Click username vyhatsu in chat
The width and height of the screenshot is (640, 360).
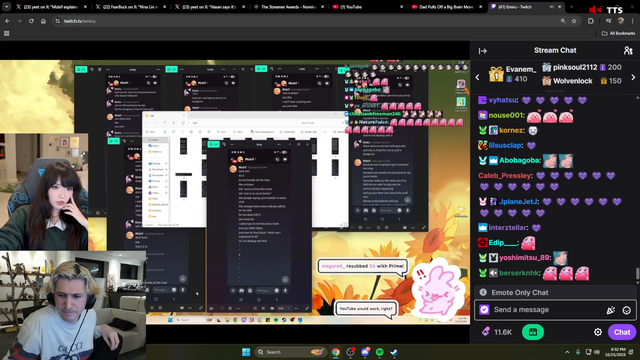click(503, 100)
